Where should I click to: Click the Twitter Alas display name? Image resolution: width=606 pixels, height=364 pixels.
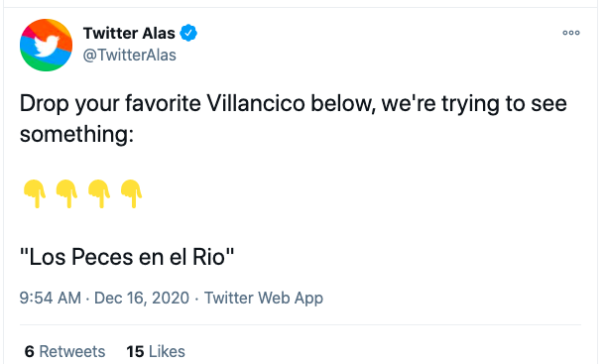(x=129, y=34)
